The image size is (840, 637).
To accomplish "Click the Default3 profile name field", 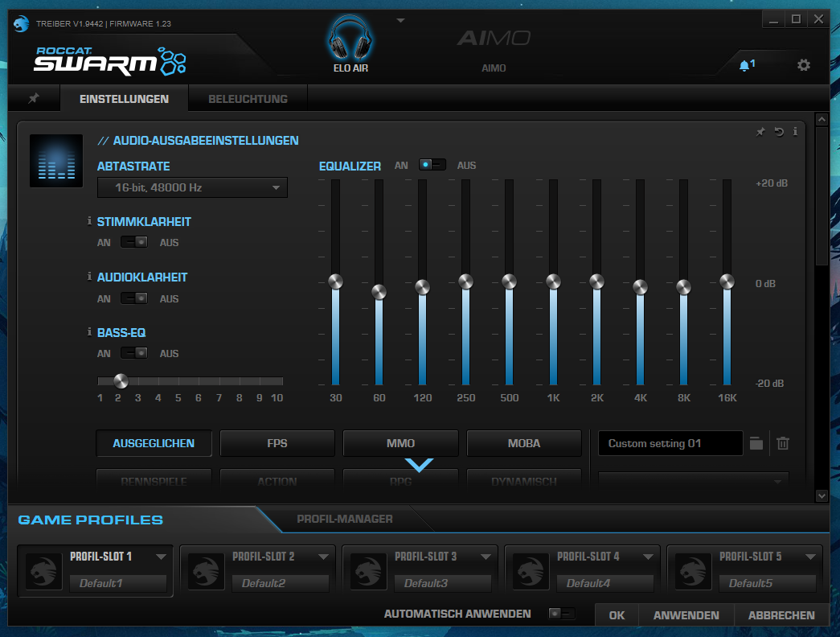I will click(x=442, y=583).
